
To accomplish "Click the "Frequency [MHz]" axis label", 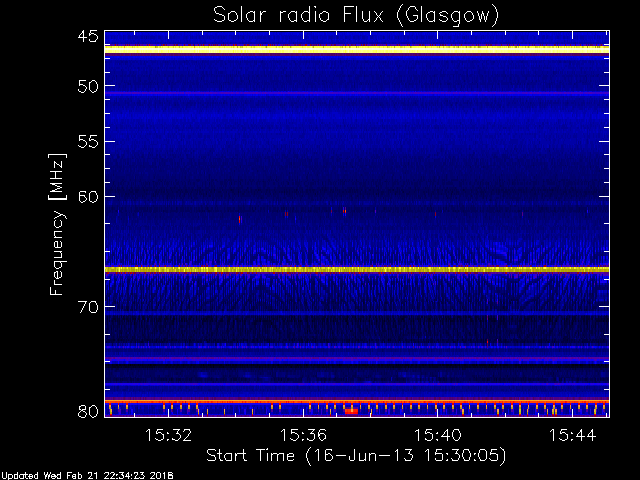I will tap(57, 224).
